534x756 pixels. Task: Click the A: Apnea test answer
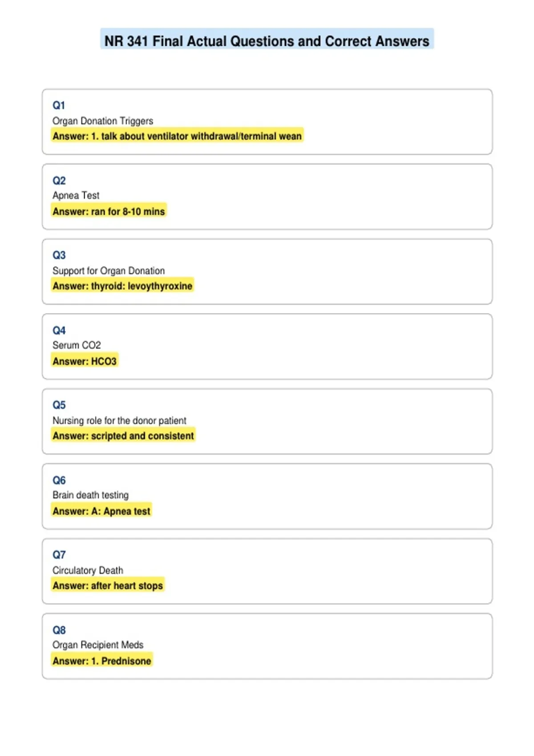(x=101, y=511)
